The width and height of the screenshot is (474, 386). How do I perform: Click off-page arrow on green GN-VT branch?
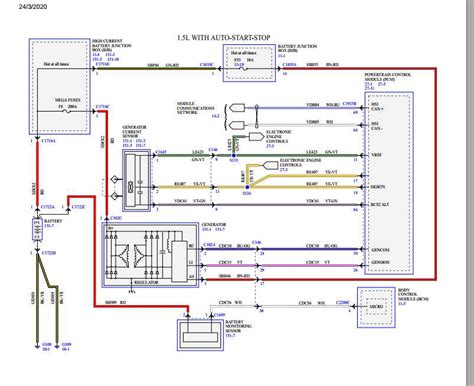pos(256,137)
